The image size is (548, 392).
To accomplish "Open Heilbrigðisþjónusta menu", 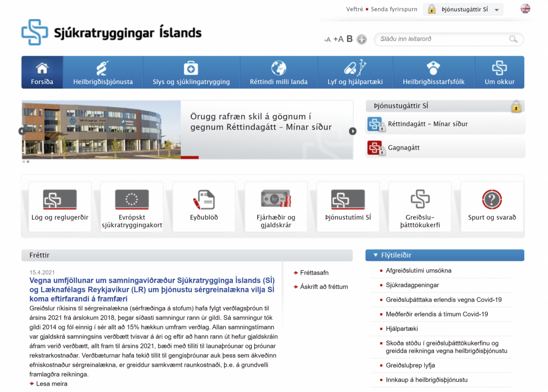I will (103, 72).
